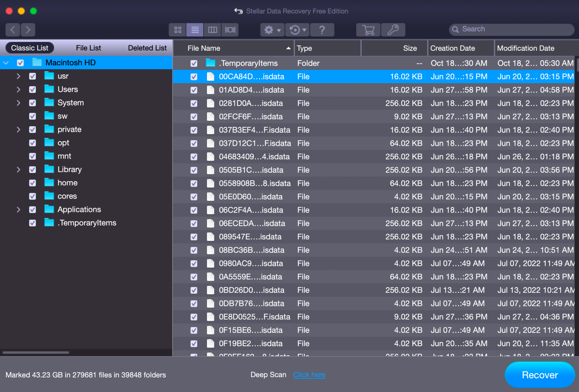Viewport: 579px width, 392px height.
Task: Expand the private folder node
Action: point(18,129)
